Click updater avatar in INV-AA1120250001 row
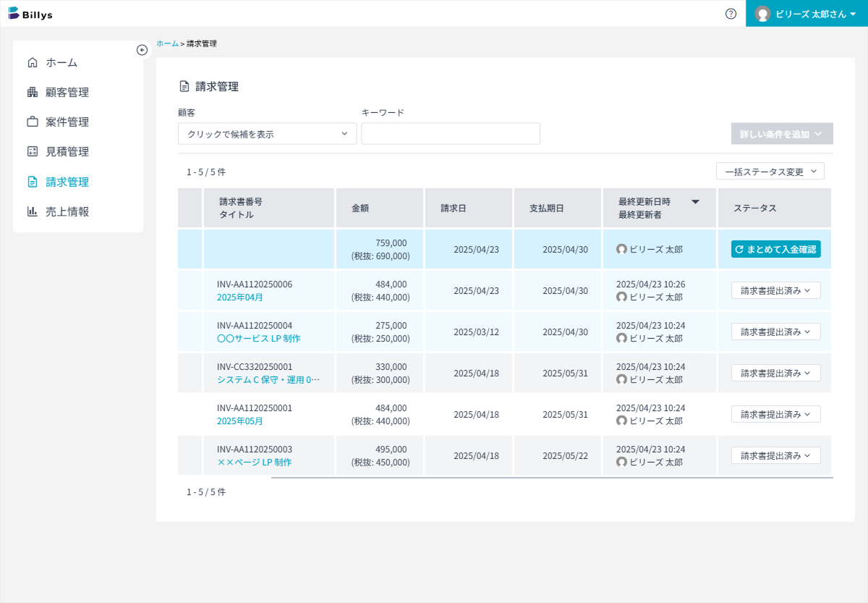868x603 pixels. click(x=621, y=421)
